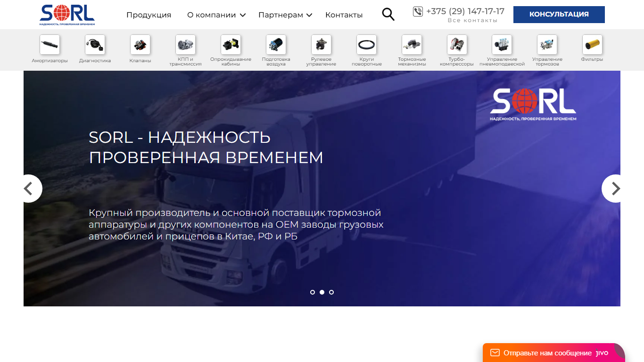
Task: Click the white SORL logo on banner
Action: point(533,104)
